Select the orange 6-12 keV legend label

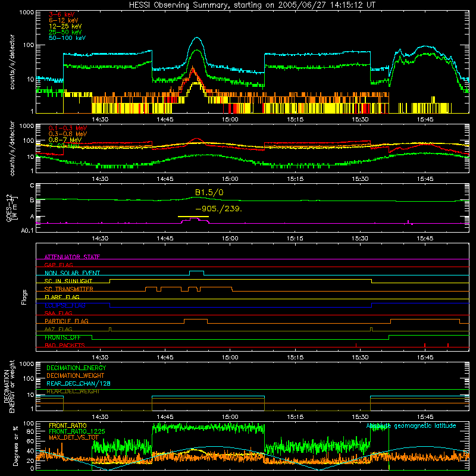click(64, 20)
